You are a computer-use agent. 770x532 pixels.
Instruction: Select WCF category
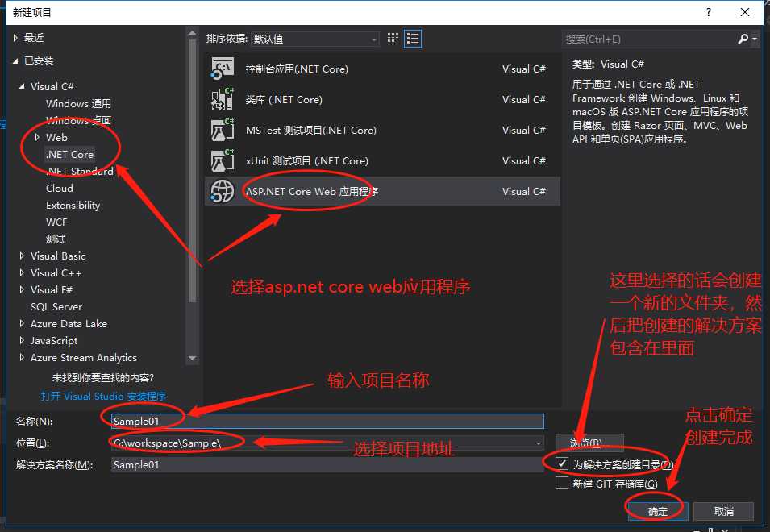pyautogui.click(x=56, y=222)
